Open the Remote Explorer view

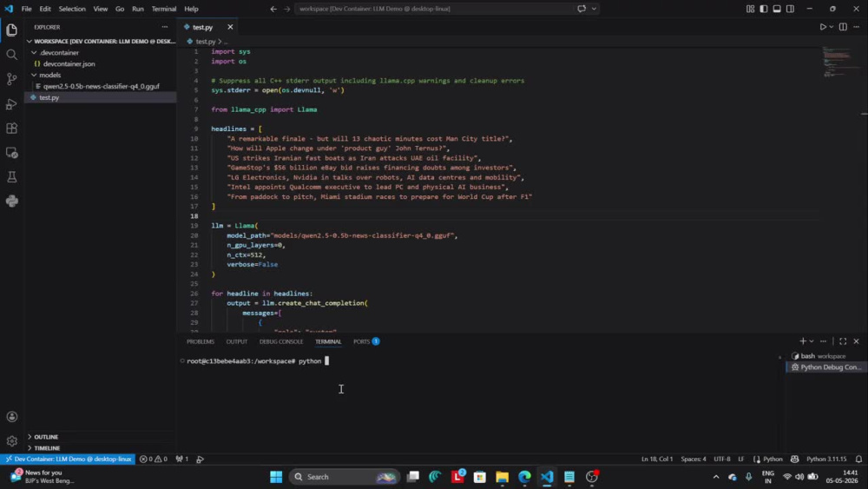coord(11,153)
